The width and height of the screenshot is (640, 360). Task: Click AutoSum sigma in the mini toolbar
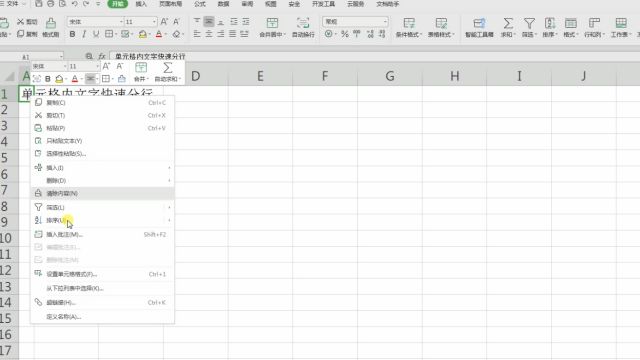(167, 67)
